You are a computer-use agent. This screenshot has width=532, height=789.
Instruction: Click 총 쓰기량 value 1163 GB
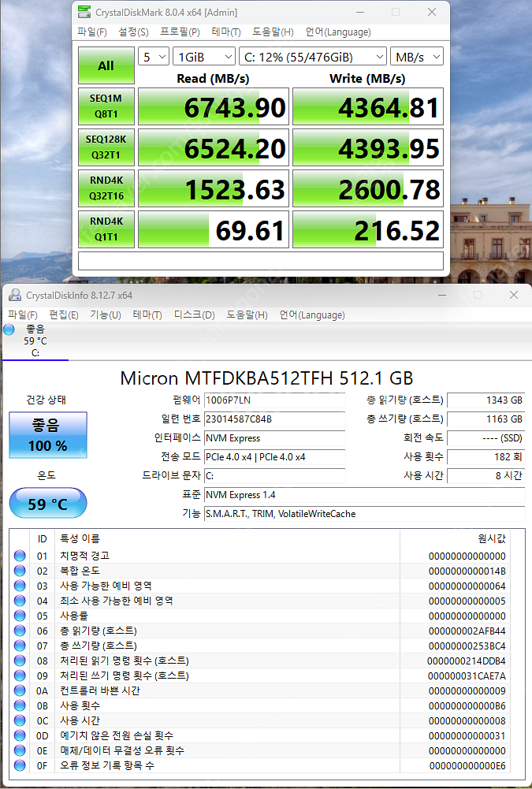[x=485, y=419]
